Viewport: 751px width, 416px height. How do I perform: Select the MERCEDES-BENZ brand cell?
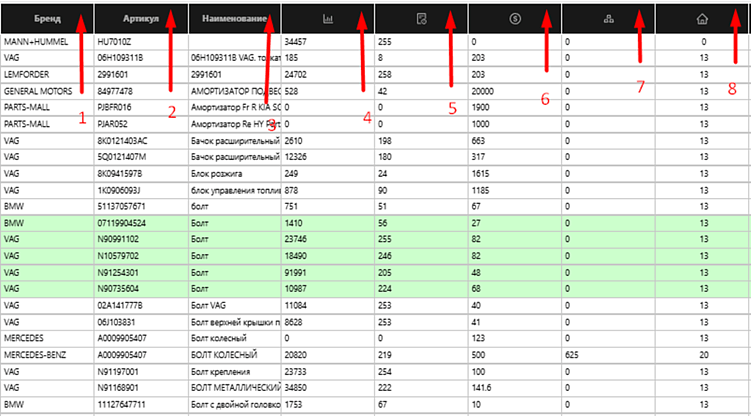click(47, 355)
